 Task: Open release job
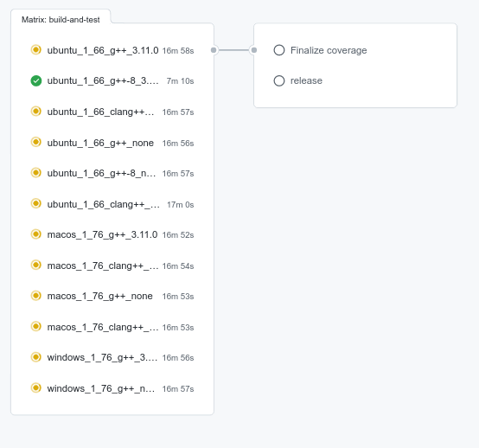tap(306, 80)
